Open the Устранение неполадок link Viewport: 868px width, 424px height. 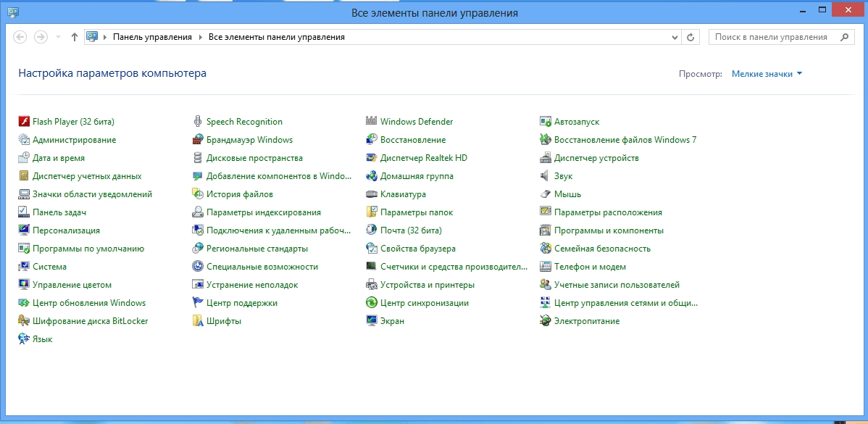[252, 285]
